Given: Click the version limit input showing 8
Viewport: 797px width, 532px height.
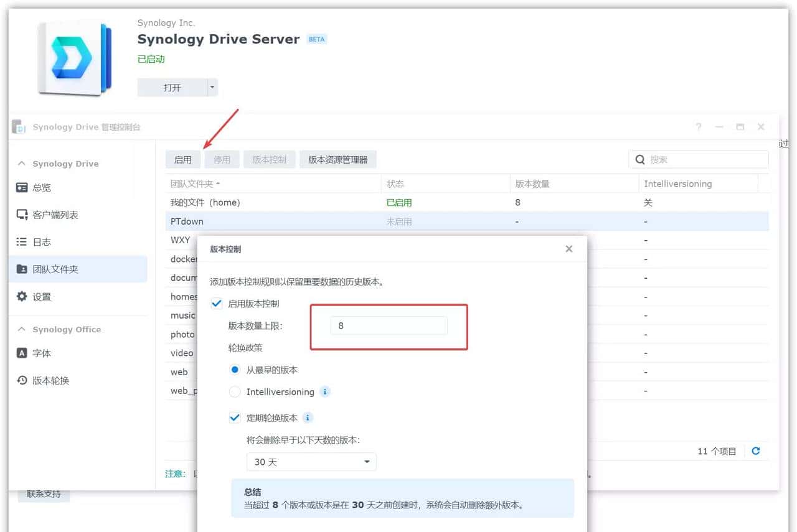Looking at the screenshot, I should 388,325.
